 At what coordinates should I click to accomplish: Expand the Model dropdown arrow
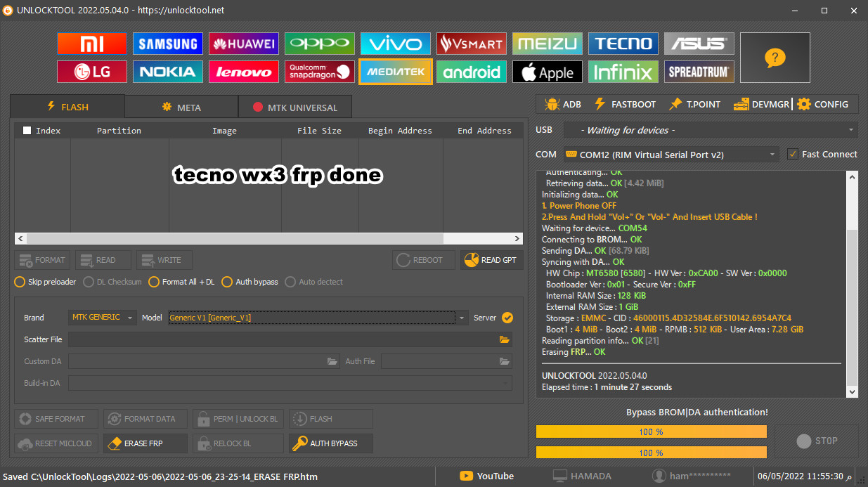[462, 318]
